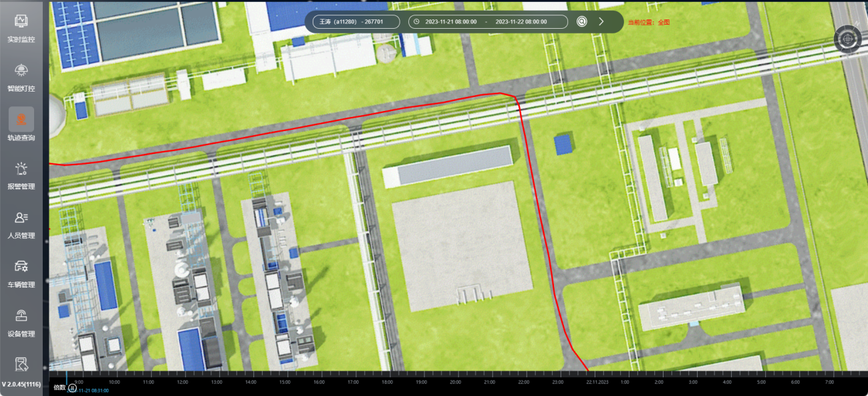The width and height of the screenshot is (868, 396).
Task: Click the bottom sidebar map-edit icon
Action: tap(21, 364)
